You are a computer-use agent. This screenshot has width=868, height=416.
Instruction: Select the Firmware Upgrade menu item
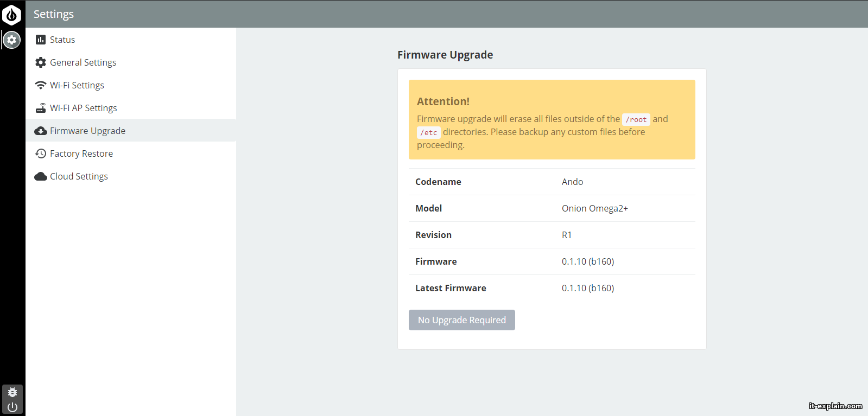click(x=87, y=131)
